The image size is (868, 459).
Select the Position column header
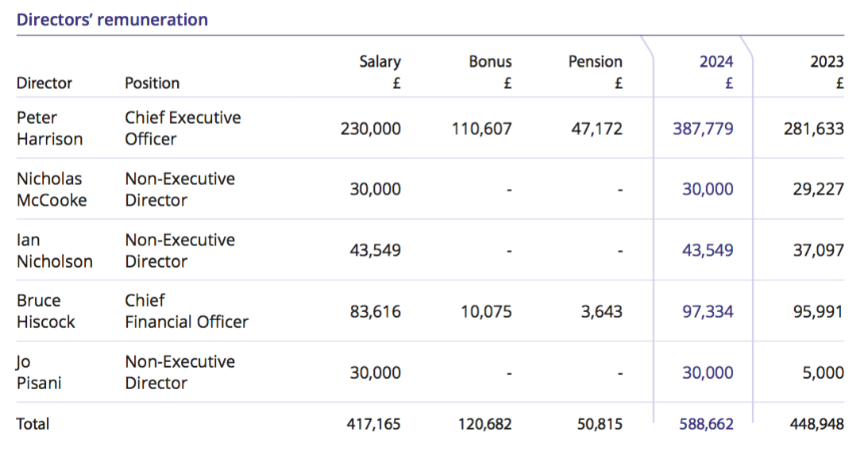pyautogui.click(x=152, y=83)
